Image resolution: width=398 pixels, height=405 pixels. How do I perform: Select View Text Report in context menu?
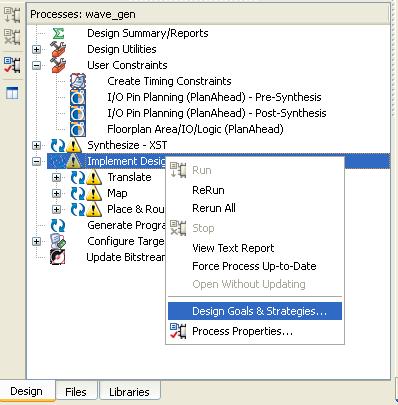255,248
